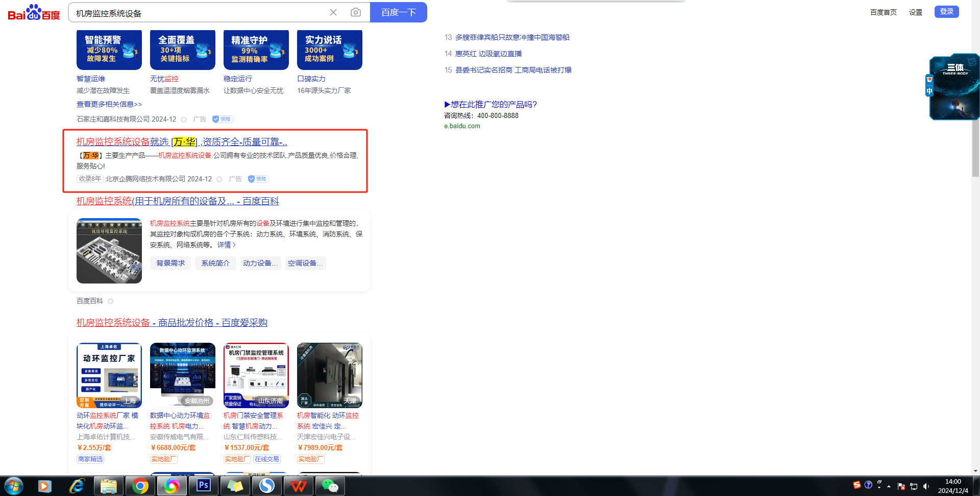The width and height of the screenshot is (980, 496).
Task: Open the e.baidu.com link
Action: (462, 126)
